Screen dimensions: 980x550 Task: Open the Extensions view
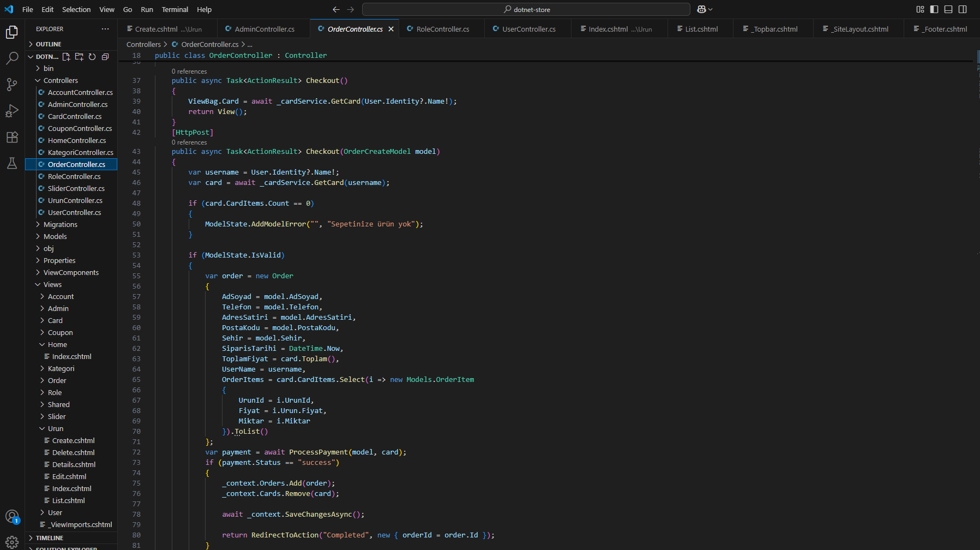tap(12, 137)
